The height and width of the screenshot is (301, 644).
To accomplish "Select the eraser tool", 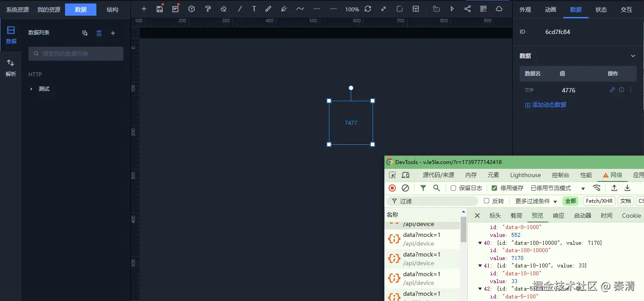I will click(x=223, y=9).
